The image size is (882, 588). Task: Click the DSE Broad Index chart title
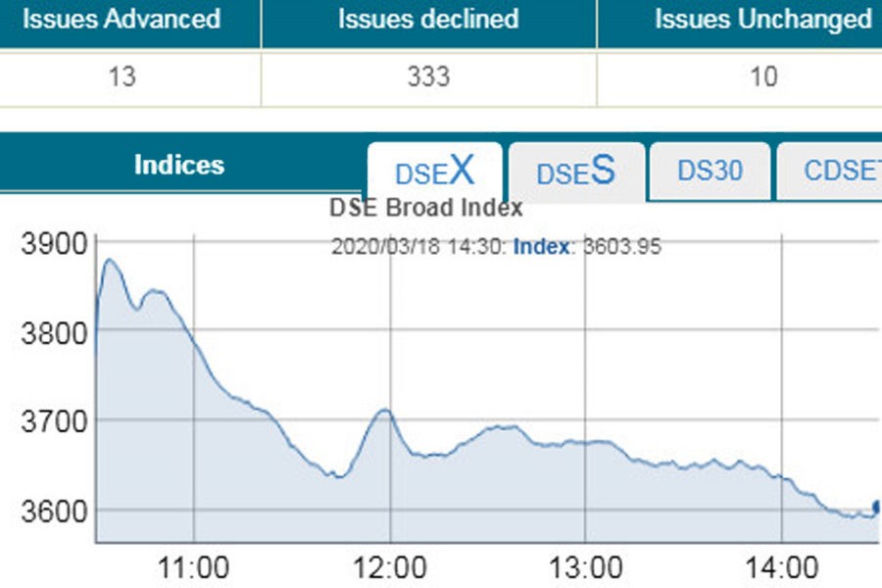(426, 207)
